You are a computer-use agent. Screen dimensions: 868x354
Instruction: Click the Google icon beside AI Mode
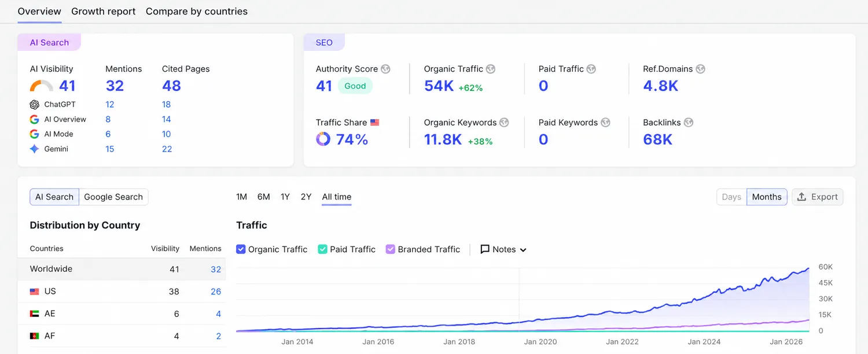click(x=35, y=134)
